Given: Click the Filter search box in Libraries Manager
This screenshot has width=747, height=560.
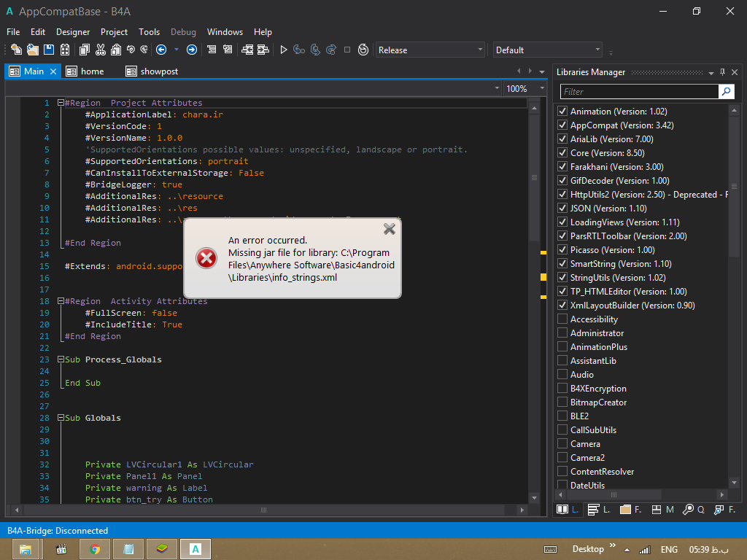Looking at the screenshot, I should click(x=639, y=91).
